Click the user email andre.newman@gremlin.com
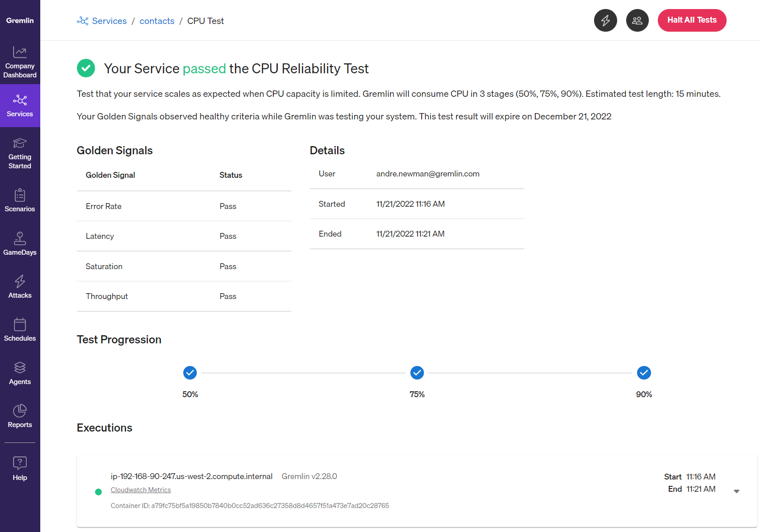 (x=428, y=174)
